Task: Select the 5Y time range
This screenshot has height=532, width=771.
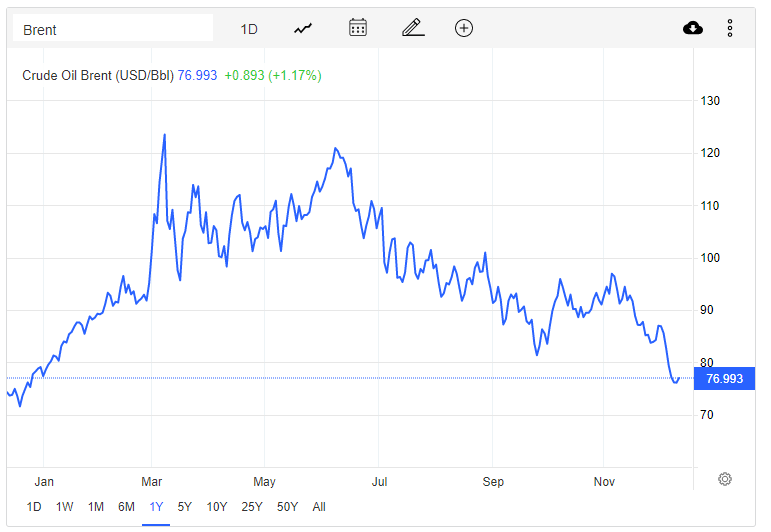Action: point(184,507)
